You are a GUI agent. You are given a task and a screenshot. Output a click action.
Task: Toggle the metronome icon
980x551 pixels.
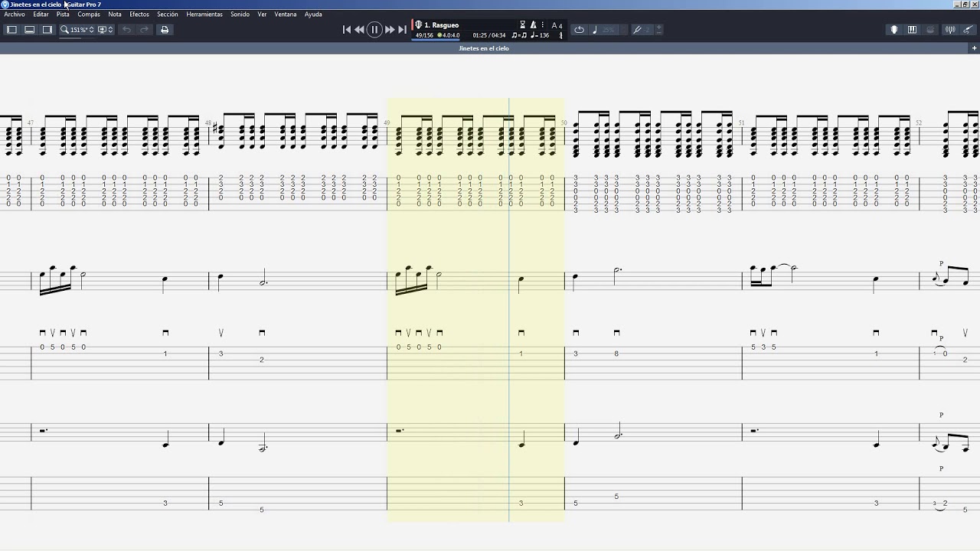pyautogui.click(x=534, y=25)
